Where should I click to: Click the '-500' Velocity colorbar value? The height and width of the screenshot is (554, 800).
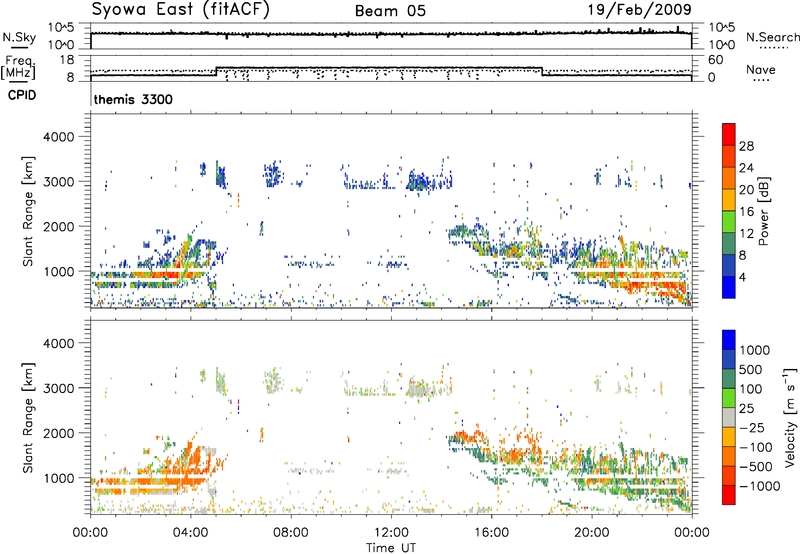[x=756, y=466]
